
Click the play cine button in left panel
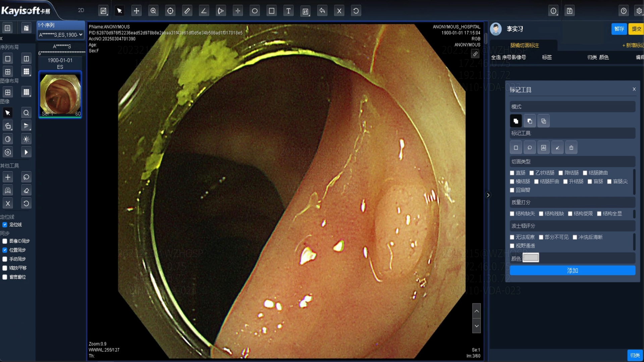(26, 152)
